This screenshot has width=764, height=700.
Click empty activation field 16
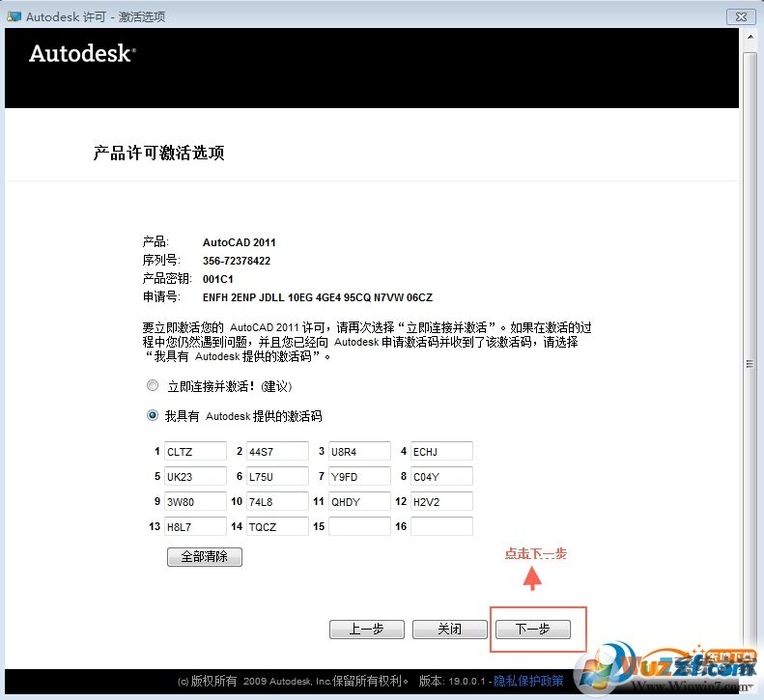(441, 526)
